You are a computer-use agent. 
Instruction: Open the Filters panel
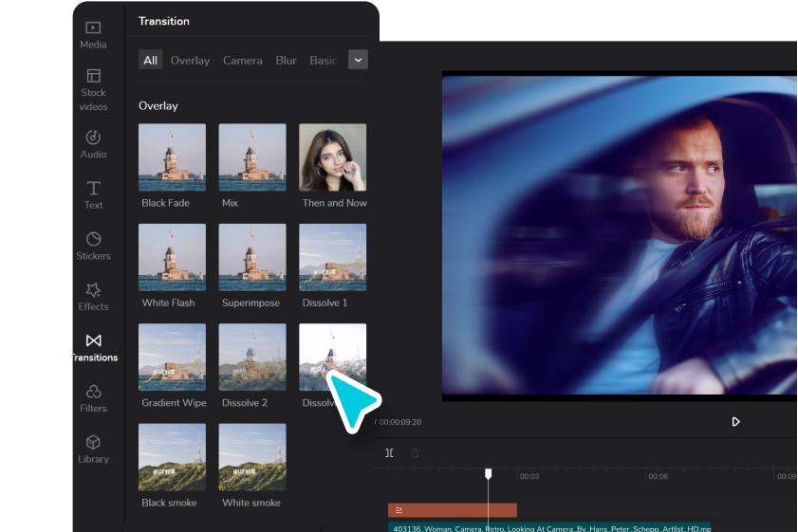click(93, 398)
